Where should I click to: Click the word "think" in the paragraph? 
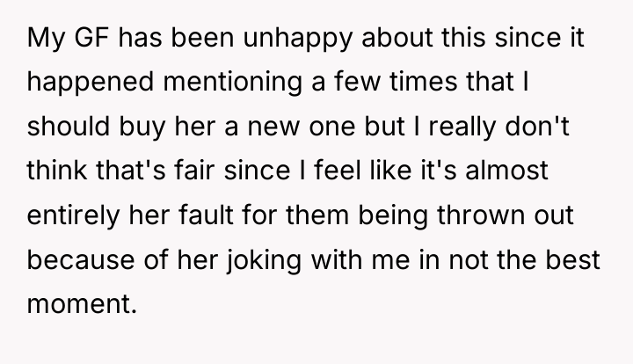pyautogui.click(x=57, y=171)
